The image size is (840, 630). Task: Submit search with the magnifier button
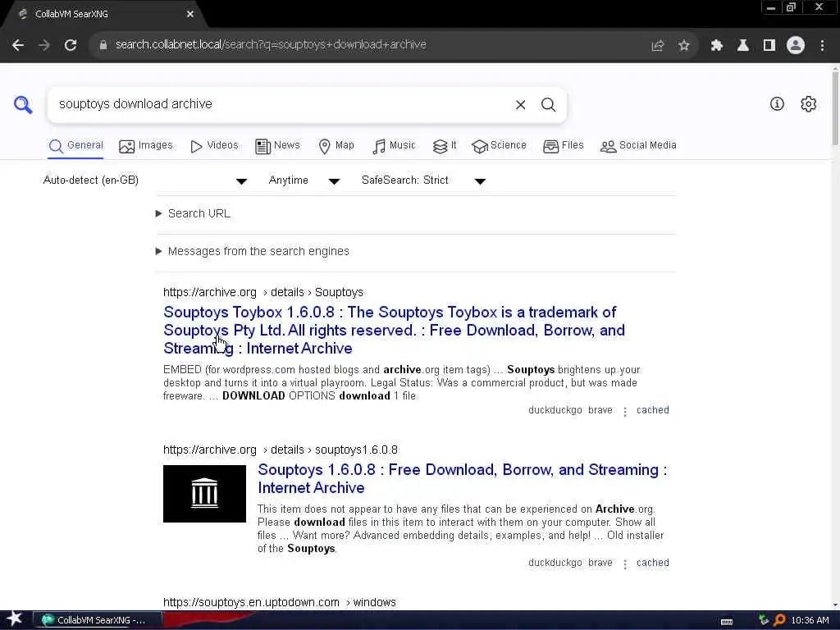[548, 104]
